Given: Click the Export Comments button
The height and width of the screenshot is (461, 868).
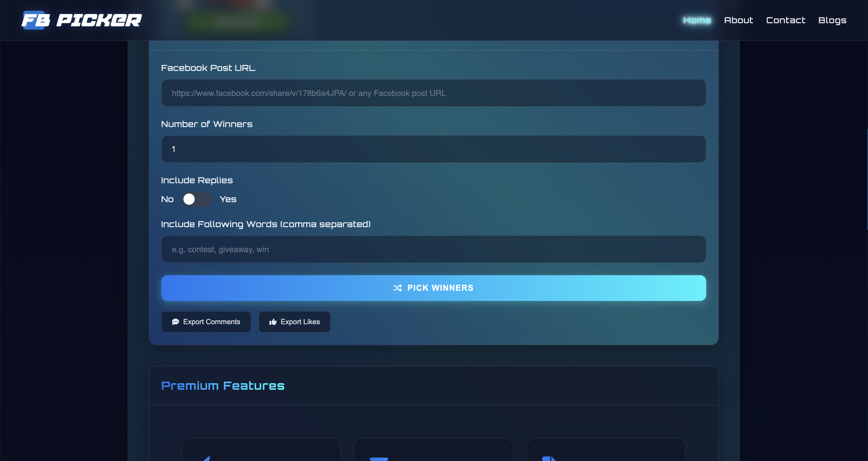Looking at the screenshot, I should click(x=206, y=322).
